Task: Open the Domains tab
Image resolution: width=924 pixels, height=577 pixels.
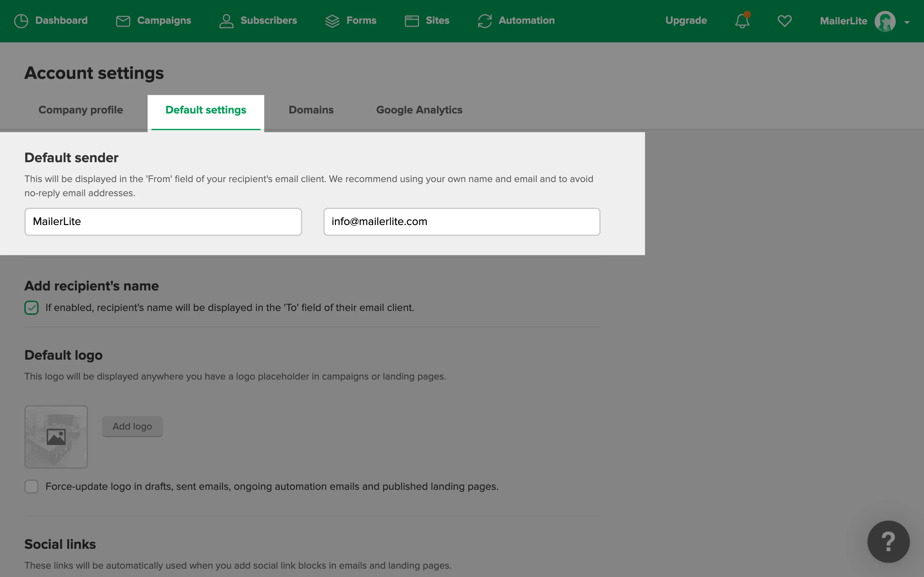Action: (311, 110)
